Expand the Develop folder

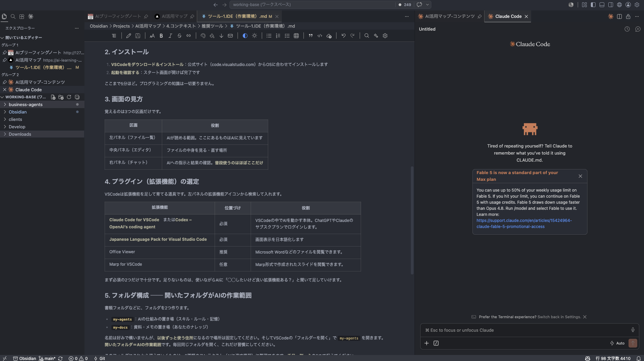(42, 127)
